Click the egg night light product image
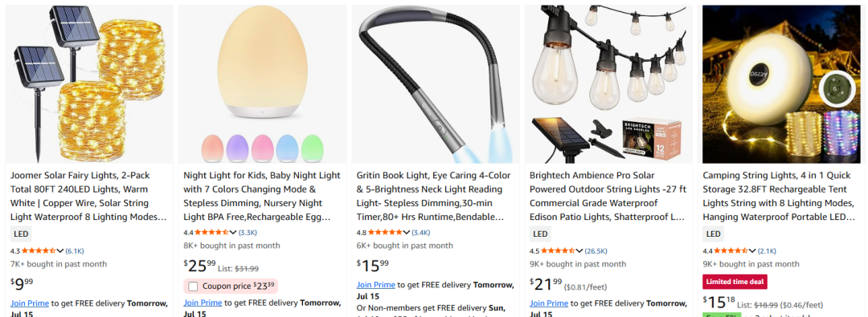Screen dimensions: 868x317 pos(262,84)
